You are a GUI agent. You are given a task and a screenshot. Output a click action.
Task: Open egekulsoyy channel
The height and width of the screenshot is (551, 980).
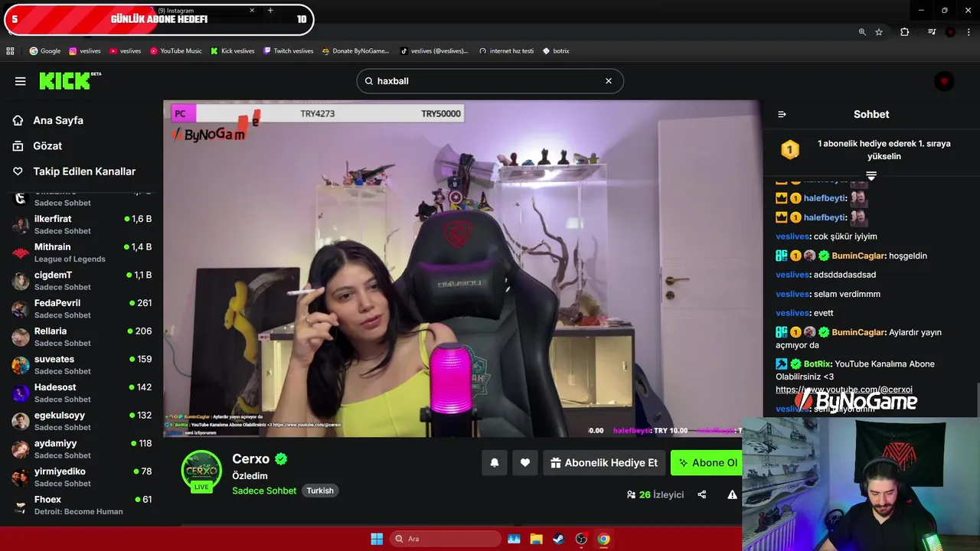click(x=81, y=421)
